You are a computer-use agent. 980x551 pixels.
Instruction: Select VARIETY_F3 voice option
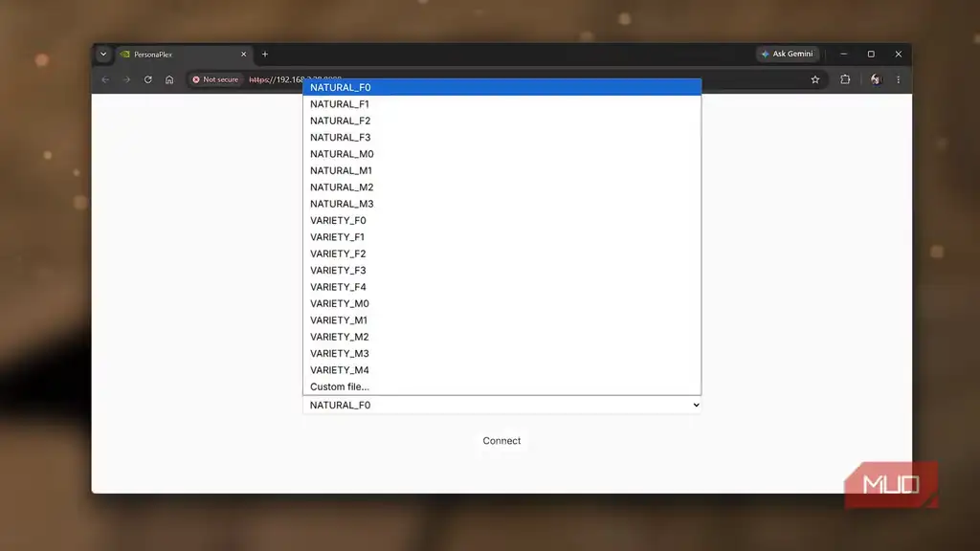point(501,270)
